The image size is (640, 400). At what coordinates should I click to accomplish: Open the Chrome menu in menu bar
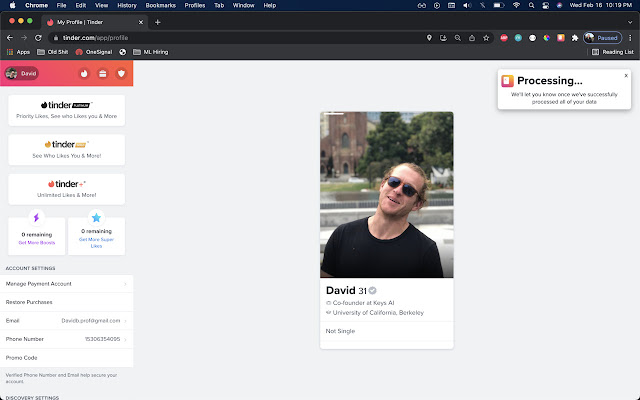tap(36, 5)
